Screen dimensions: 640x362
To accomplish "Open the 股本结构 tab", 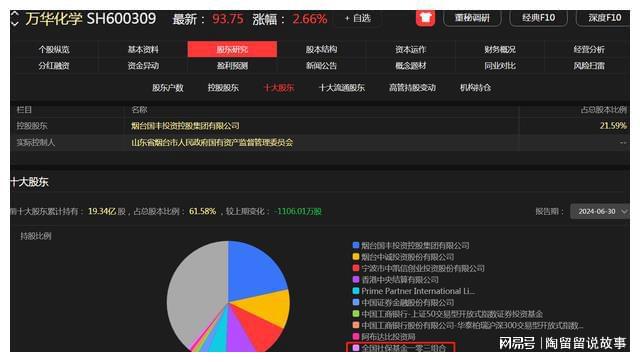I will click(321, 49).
